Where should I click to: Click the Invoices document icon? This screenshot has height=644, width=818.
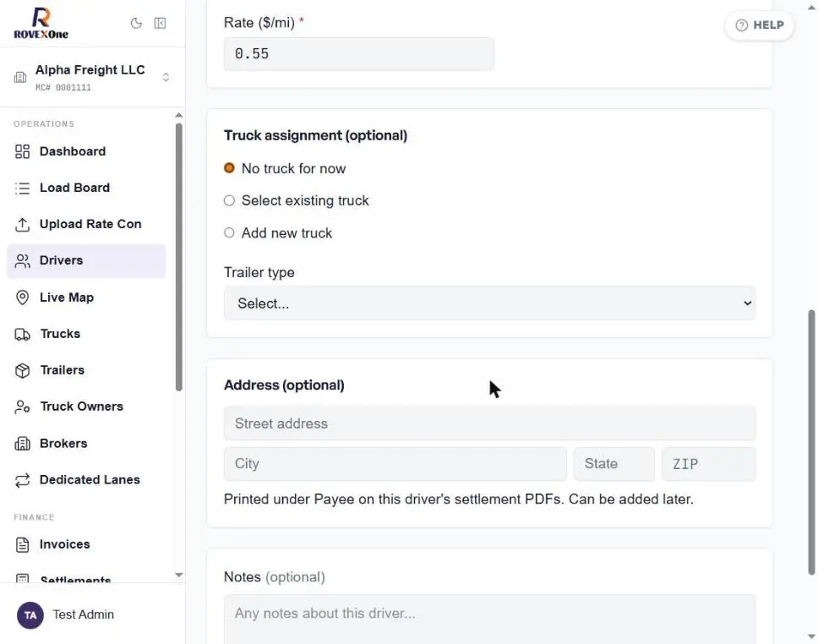(x=23, y=544)
